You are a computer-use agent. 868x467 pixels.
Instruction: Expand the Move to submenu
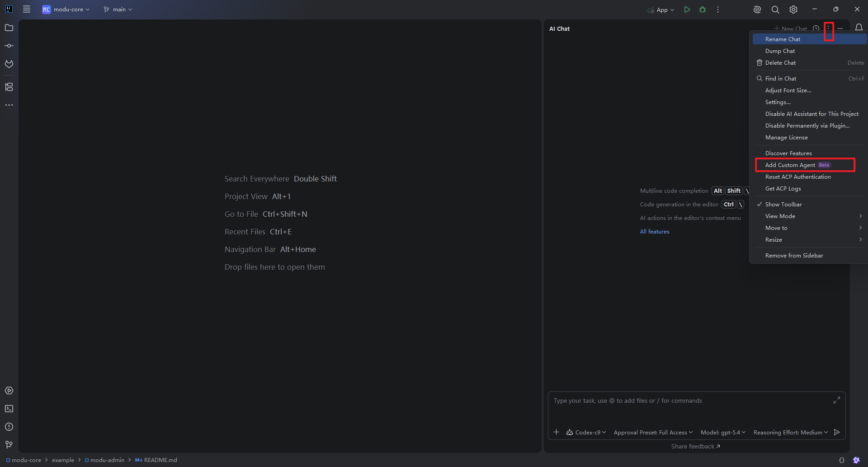[808, 228]
